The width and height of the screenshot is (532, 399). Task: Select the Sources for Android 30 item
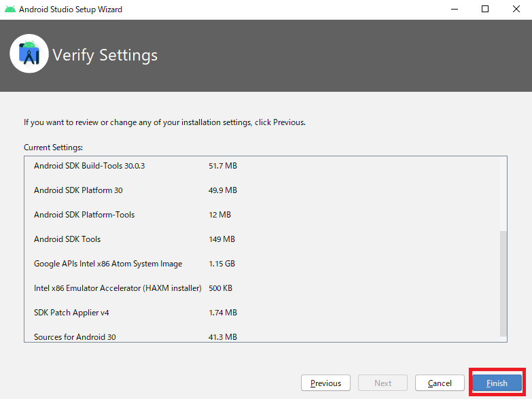[75, 336]
